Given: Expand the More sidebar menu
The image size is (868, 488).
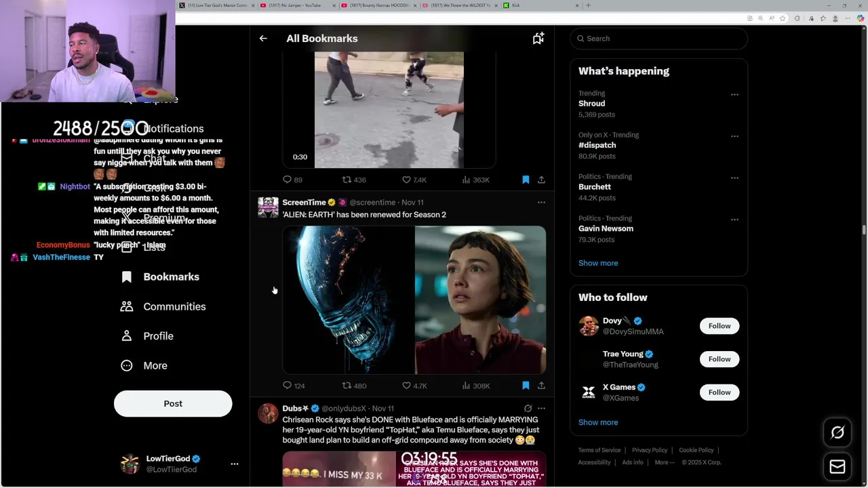Looking at the screenshot, I should coord(144,365).
